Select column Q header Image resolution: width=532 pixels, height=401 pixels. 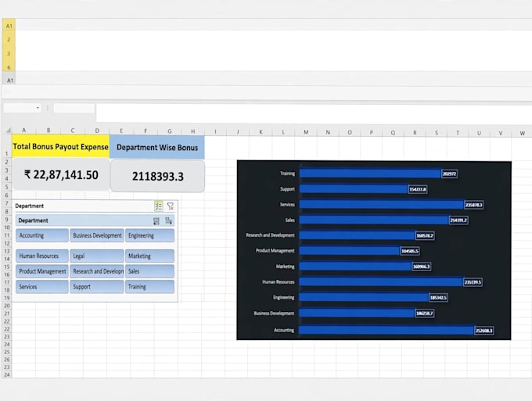tap(393, 133)
